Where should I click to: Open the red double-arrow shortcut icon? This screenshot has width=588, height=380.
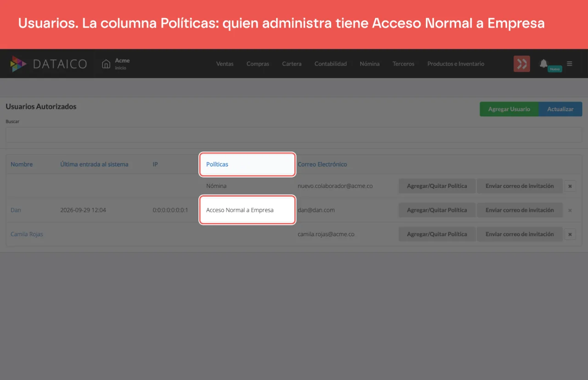(522, 64)
